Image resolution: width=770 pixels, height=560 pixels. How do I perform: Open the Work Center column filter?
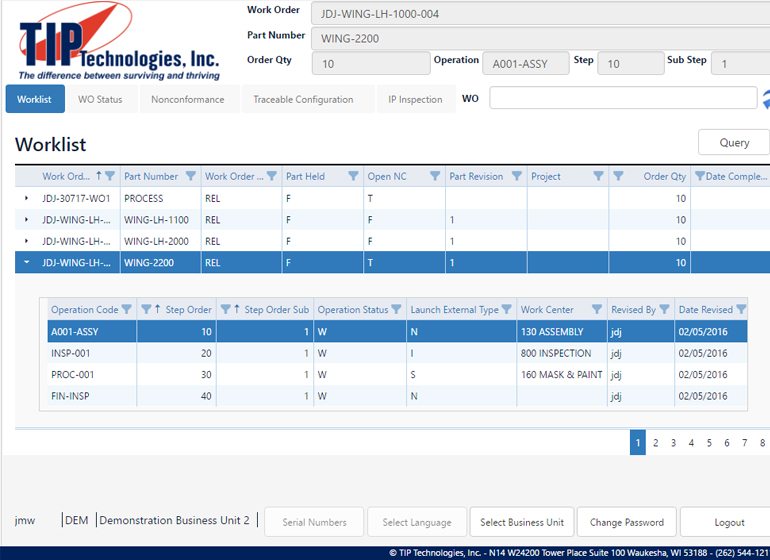click(597, 309)
